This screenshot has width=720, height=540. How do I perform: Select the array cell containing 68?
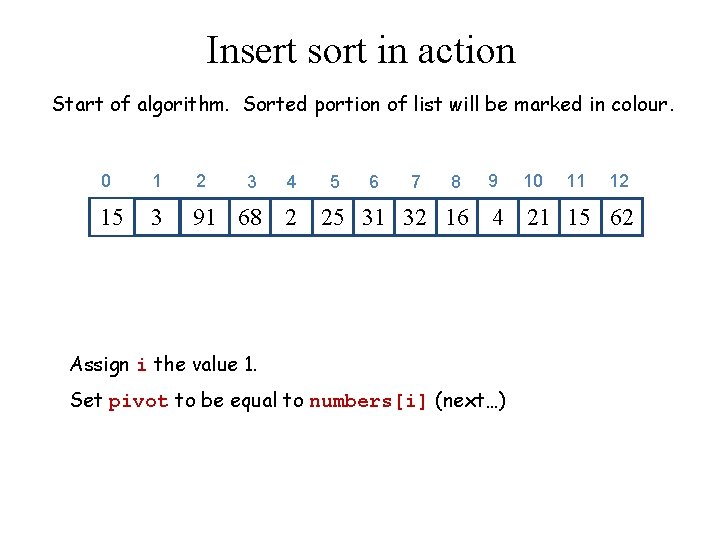click(x=251, y=218)
